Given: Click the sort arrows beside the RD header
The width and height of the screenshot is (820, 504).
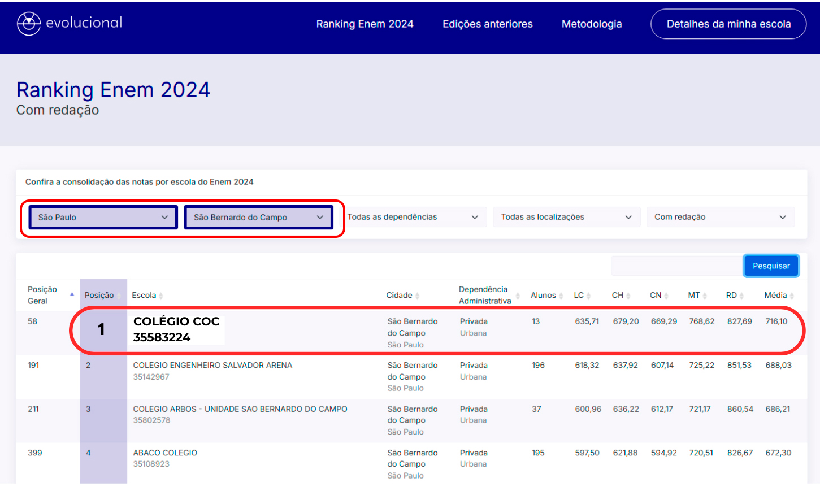Looking at the screenshot, I should coord(741,296).
